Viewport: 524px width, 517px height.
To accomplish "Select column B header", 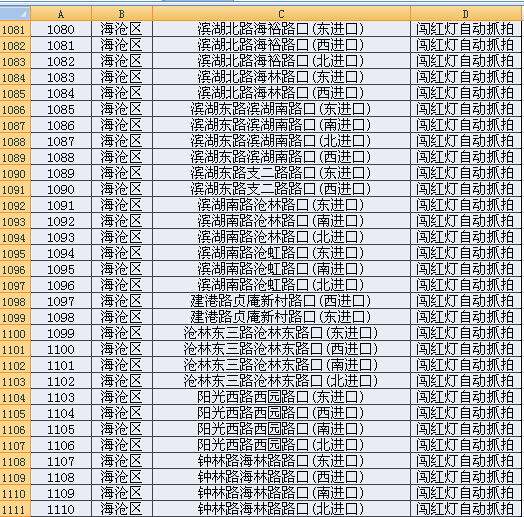I will [122, 14].
